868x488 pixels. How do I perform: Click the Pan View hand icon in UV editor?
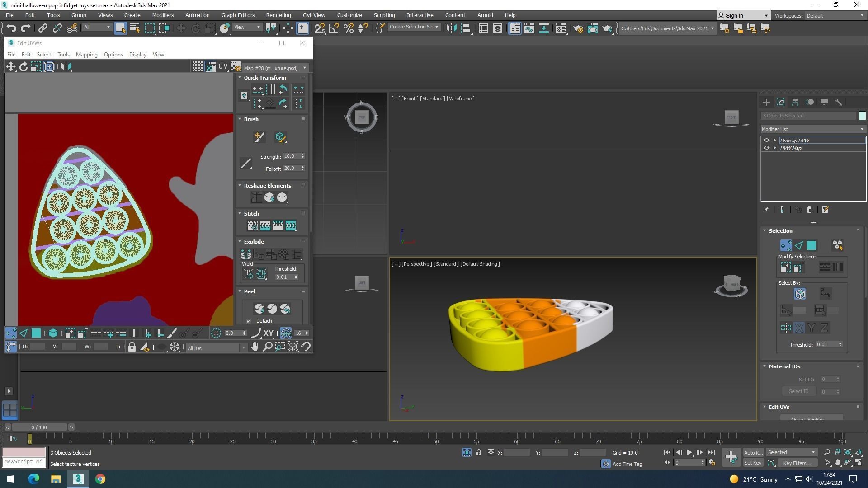coord(255,347)
